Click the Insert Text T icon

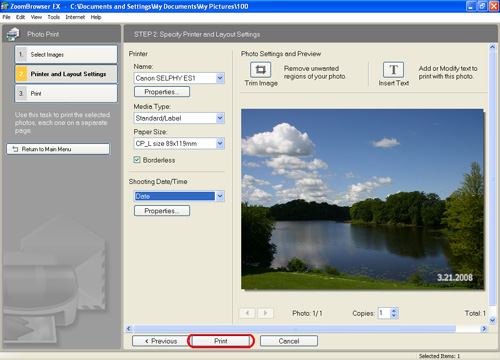tap(393, 70)
